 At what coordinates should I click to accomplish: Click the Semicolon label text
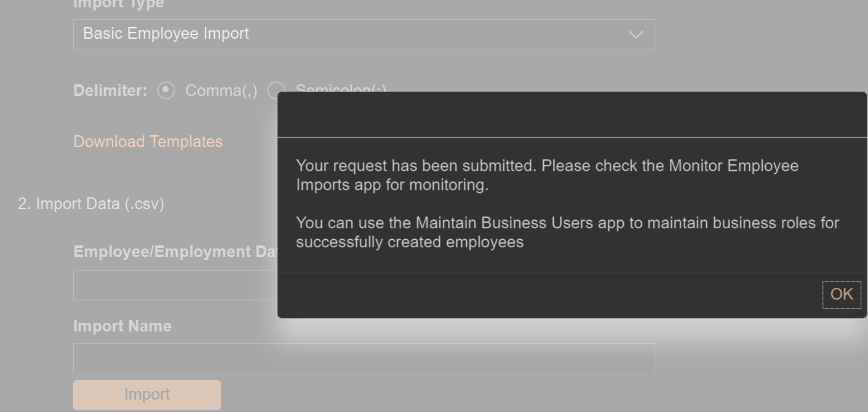click(x=340, y=89)
